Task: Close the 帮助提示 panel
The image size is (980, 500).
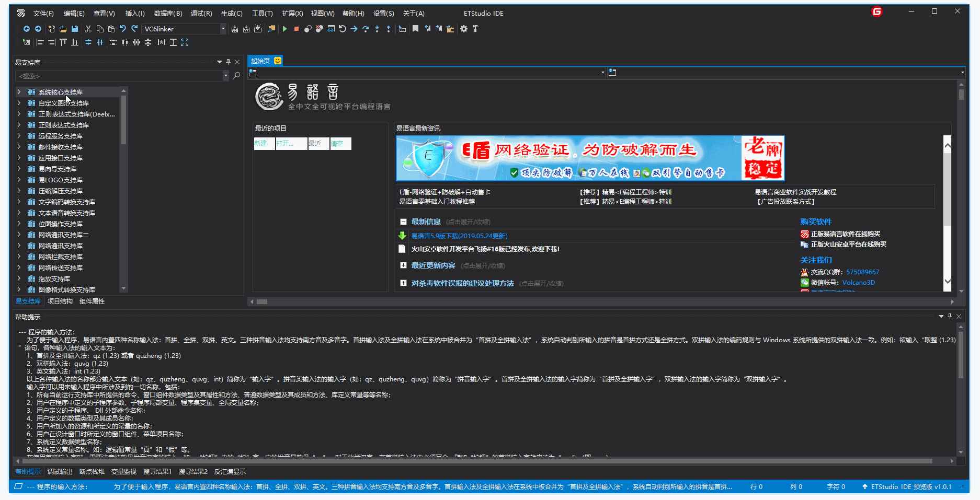Action: tap(959, 316)
